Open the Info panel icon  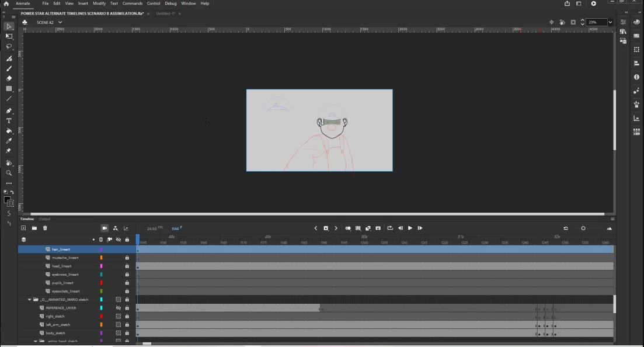coord(636,77)
